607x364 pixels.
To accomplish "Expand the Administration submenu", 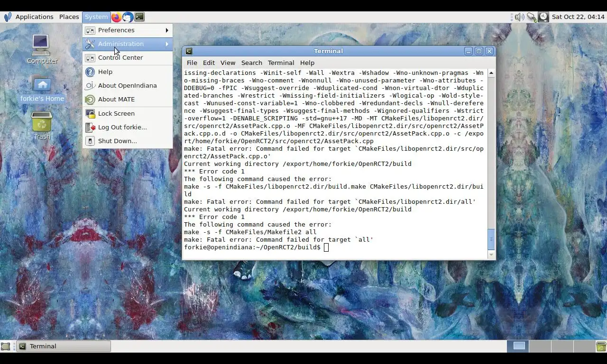I will (x=127, y=44).
